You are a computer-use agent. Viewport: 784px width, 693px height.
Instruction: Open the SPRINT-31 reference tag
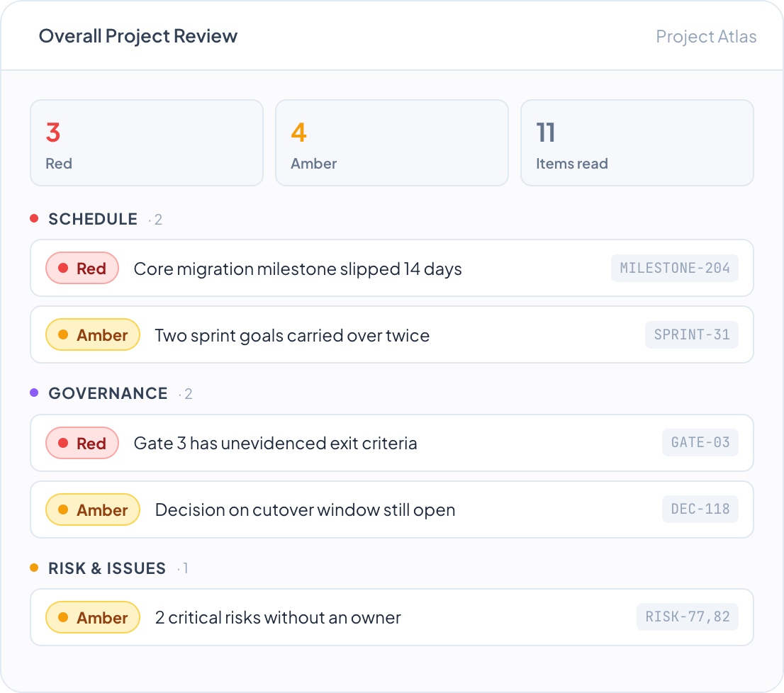coord(692,334)
